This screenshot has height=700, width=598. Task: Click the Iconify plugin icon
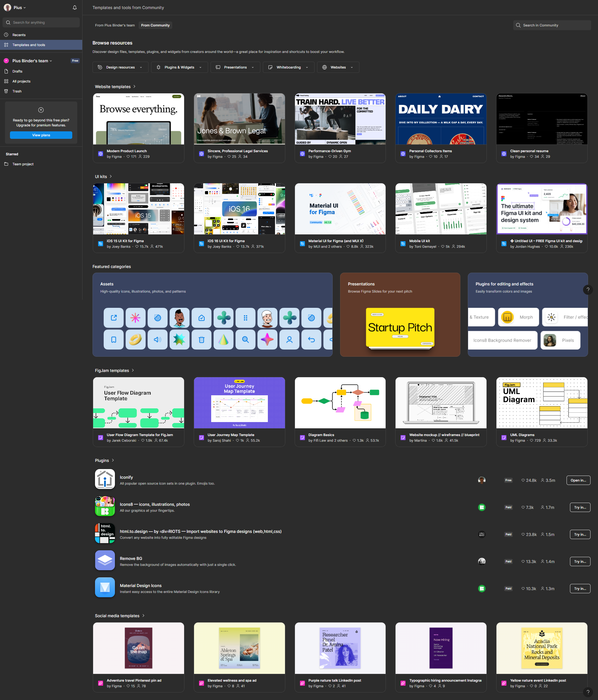(105, 479)
